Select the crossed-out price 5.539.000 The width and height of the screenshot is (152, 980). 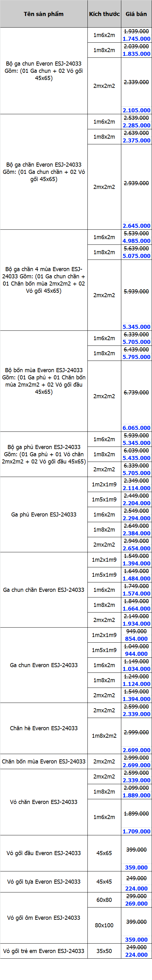click(136, 233)
